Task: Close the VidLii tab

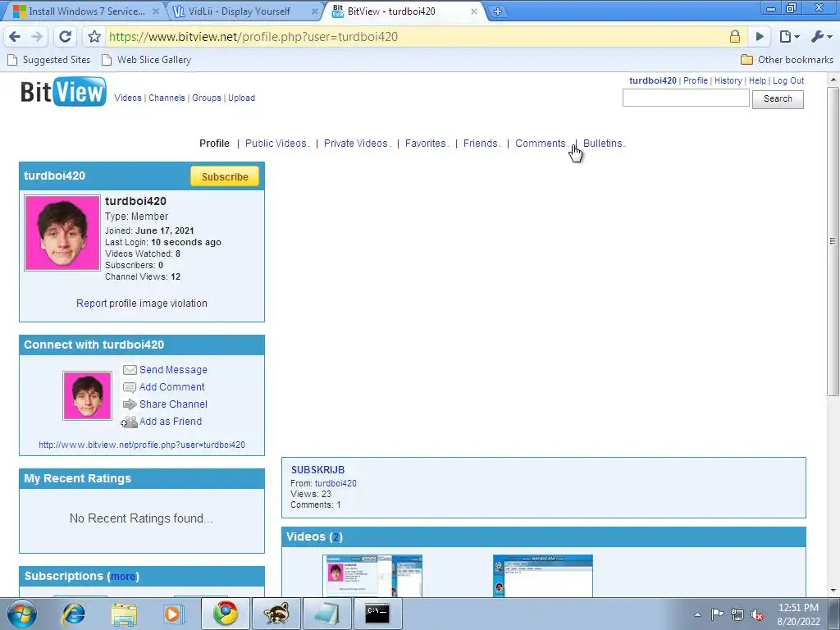Action: [314, 11]
